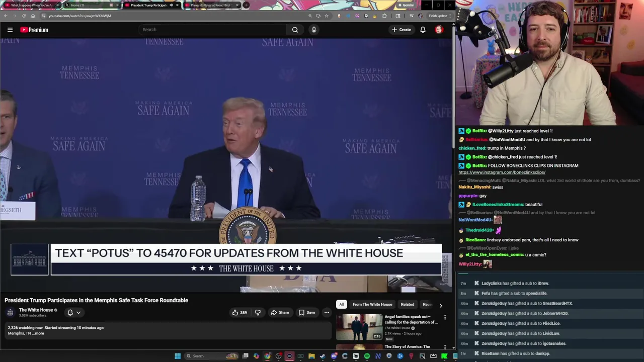Open the Windows Start menu
644x362 pixels.
coord(178,356)
